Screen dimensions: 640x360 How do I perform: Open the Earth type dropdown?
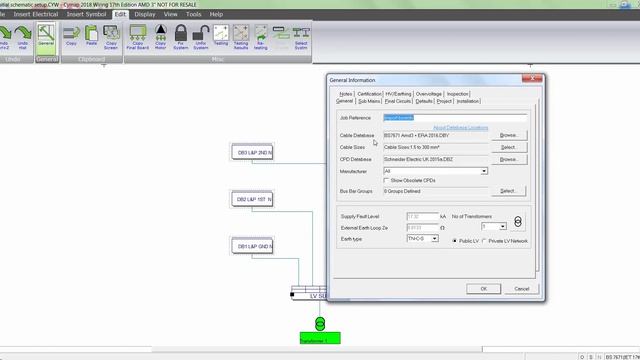435,238
